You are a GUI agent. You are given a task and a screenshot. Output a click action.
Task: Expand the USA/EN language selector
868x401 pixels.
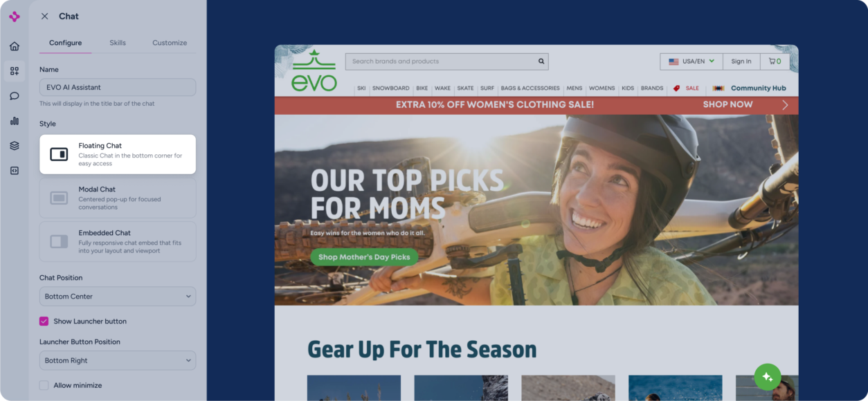pos(691,62)
